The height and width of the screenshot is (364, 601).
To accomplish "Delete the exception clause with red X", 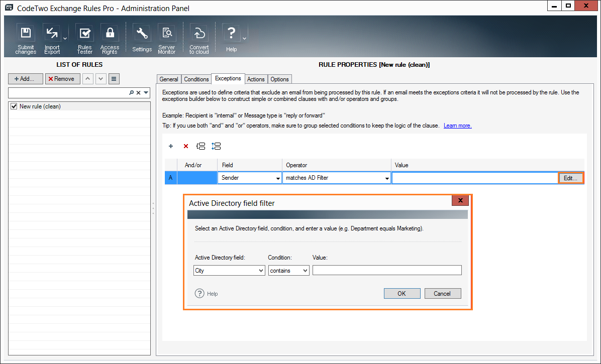I will click(x=186, y=146).
